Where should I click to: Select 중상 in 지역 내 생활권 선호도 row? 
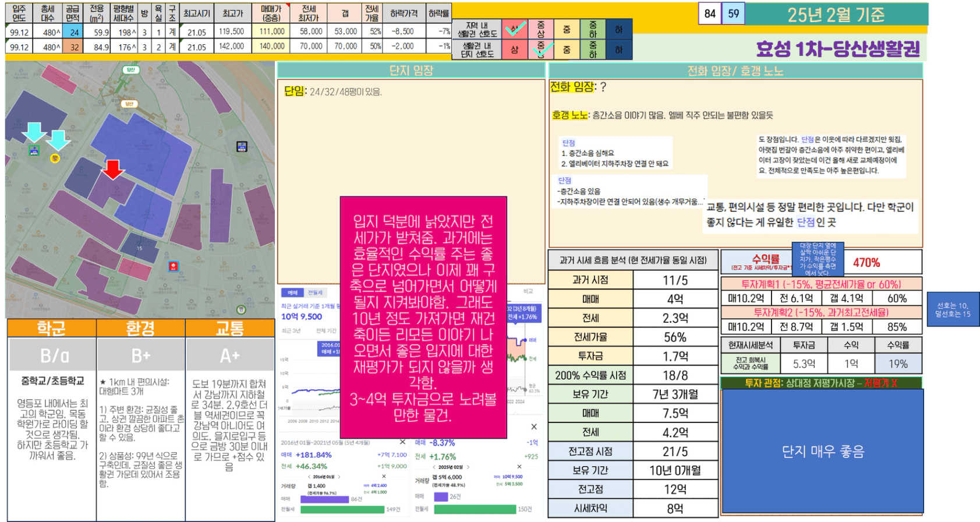tap(541, 29)
